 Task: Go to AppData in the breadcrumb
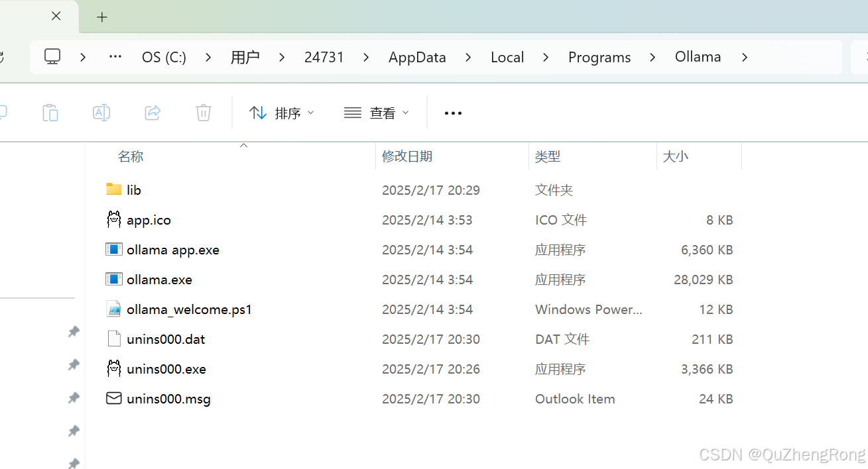click(x=417, y=58)
